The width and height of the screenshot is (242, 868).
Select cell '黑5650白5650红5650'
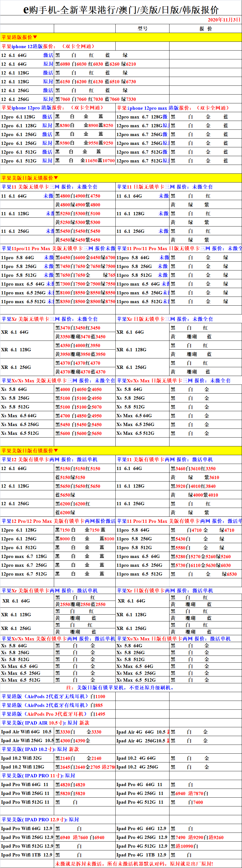coord(85,486)
